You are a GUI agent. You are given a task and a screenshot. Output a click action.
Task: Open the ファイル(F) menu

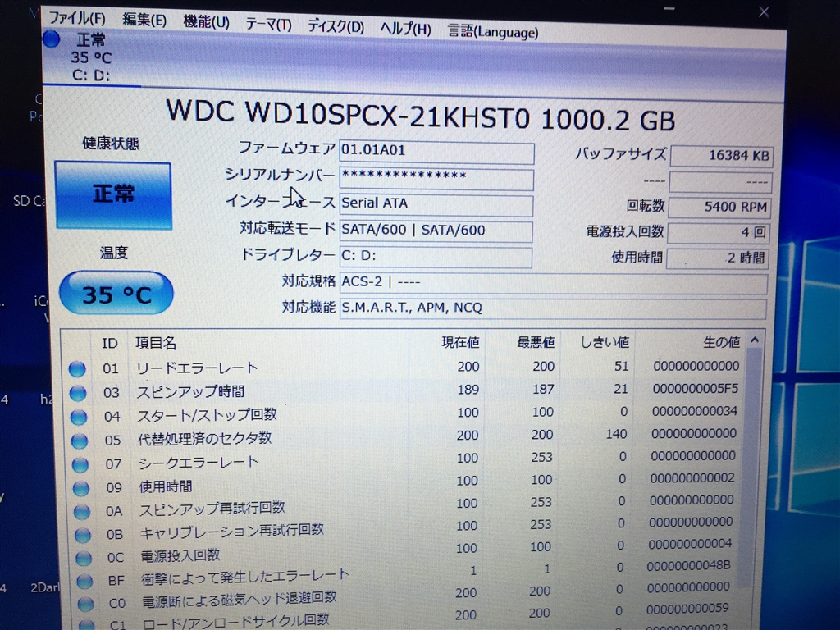[77, 18]
